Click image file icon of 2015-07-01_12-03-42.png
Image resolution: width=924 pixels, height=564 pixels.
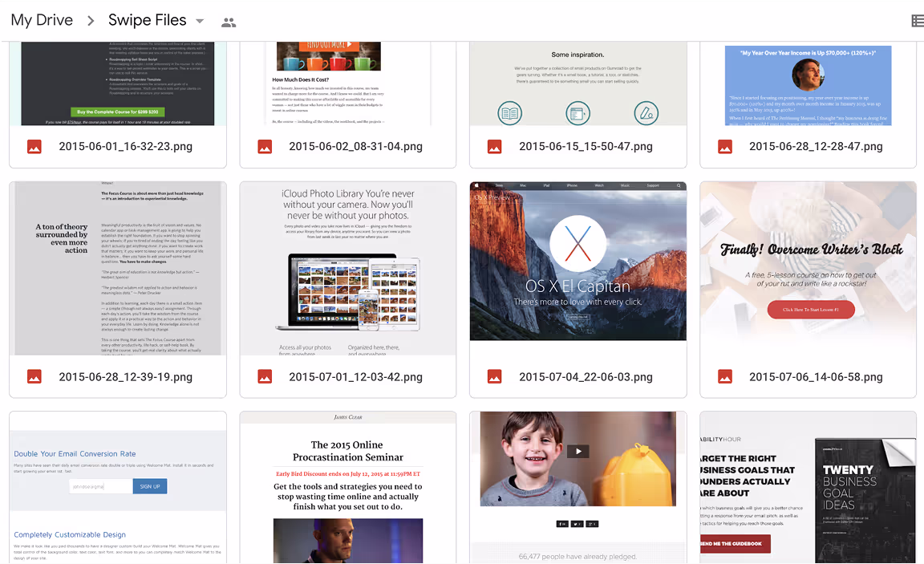[265, 376]
